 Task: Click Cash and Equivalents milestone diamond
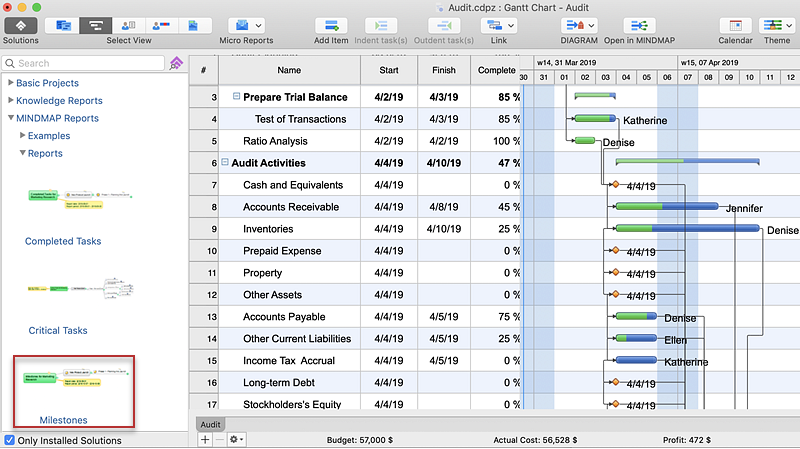615,184
